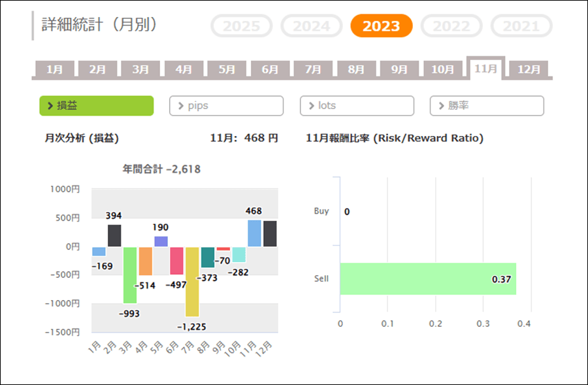Image resolution: width=588 pixels, height=385 pixels.
Task: Click the highlighted 2023 year button
Action: 382,26
